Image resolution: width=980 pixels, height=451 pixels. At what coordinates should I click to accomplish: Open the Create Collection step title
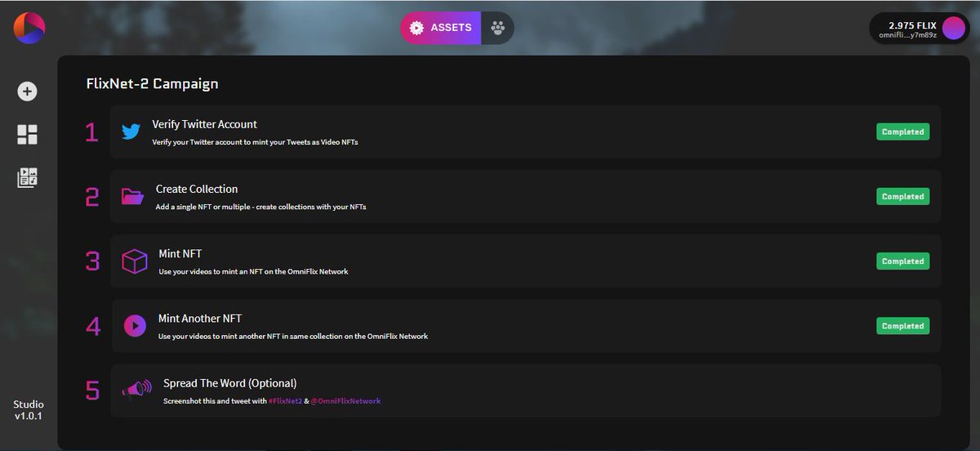coord(197,189)
